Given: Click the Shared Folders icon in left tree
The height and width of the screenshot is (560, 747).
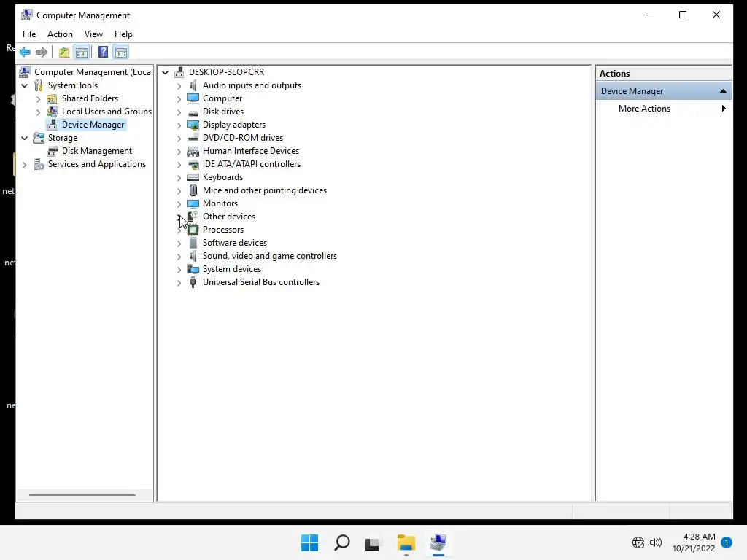Looking at the screenshot, I should pyautogui.click(x=52, y=98).
